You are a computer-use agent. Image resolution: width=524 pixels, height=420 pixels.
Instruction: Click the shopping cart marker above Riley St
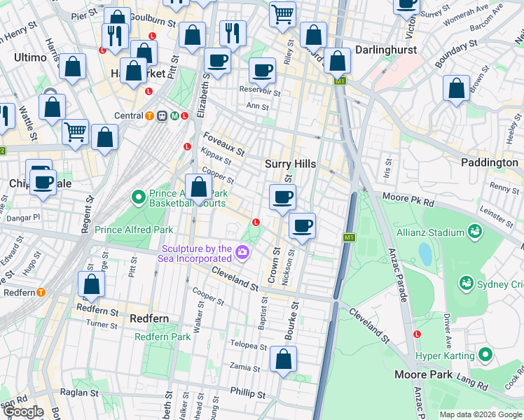pyautogui.click(x=283, y=15)
